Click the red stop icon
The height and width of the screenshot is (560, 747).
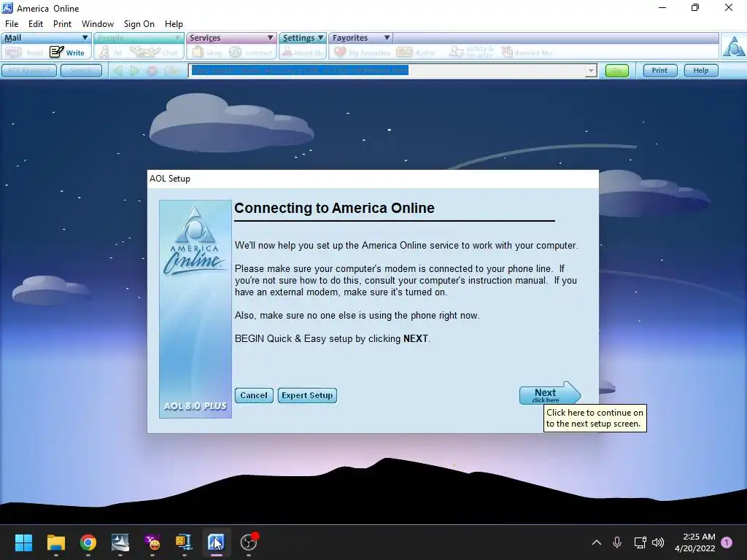point(152,71)
